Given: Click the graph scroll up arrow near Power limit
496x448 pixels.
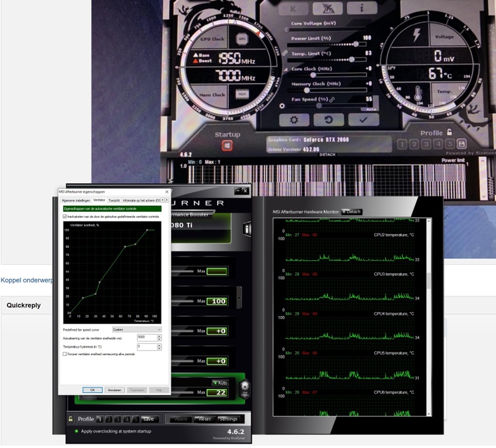Looking at the screenshot, I should click(483, 161).
